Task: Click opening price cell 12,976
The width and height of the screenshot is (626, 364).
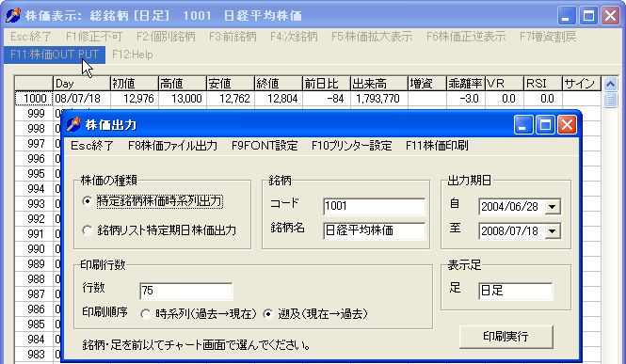Action: pos(134,99)
